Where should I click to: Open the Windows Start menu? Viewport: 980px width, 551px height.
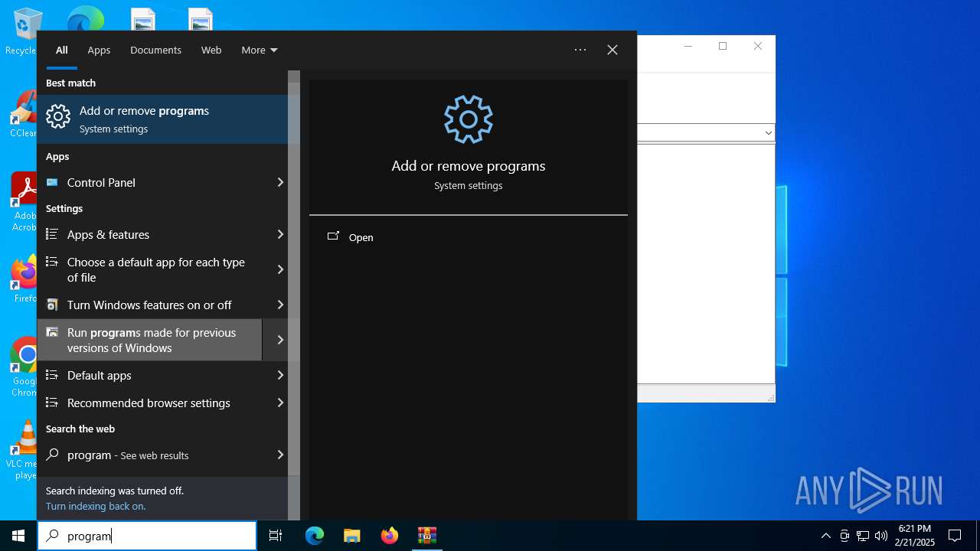(x=18, y=536)
